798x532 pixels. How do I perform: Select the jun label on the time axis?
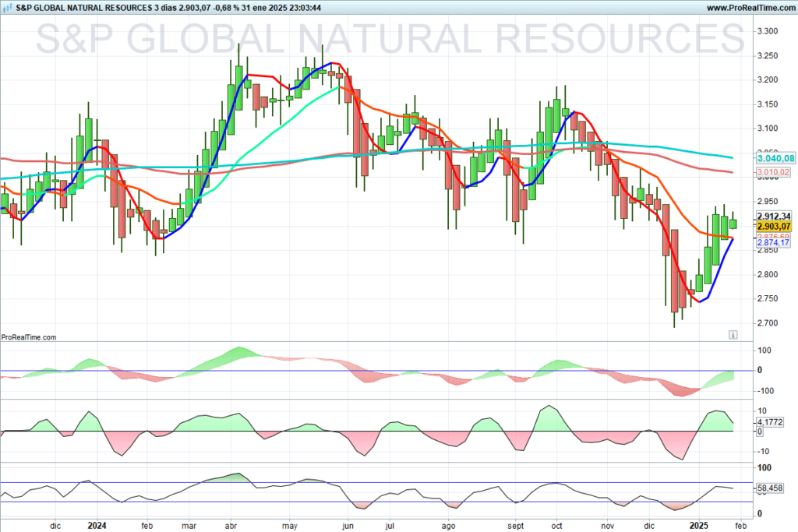click(x=348, y=526)
